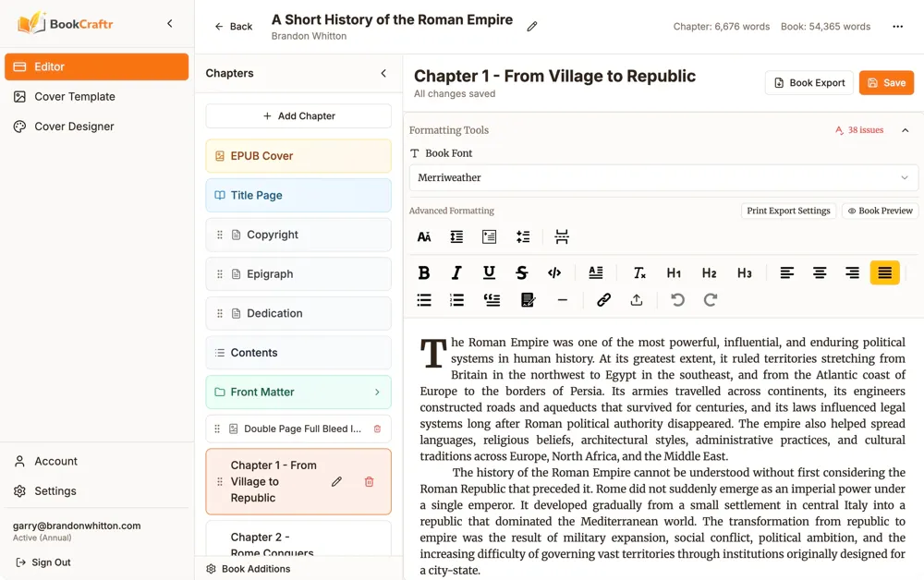
Task: Open the Book Font Merriweather dropdown
Action: click(663, 178)
